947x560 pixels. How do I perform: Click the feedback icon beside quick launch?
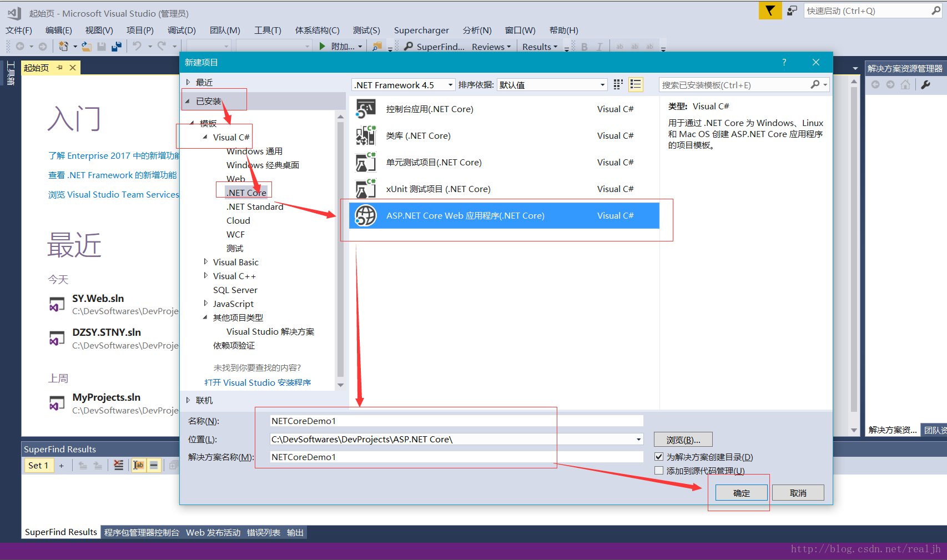(x=792, y=11)
